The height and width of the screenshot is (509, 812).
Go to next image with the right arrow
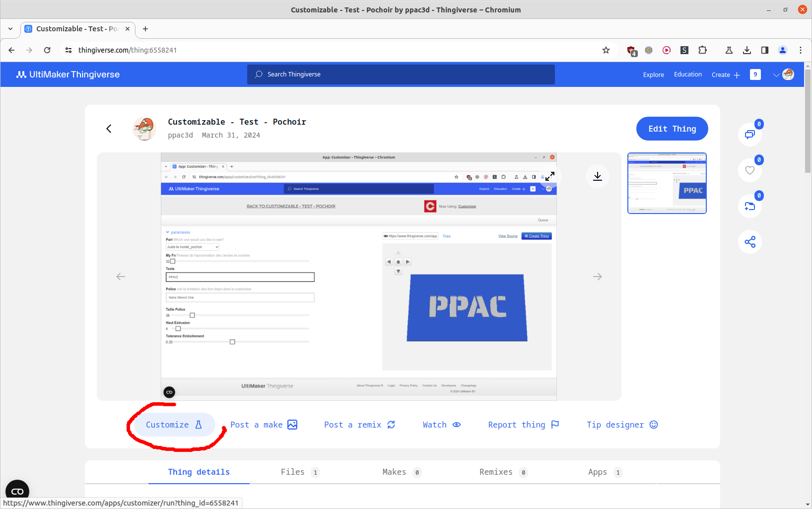pyautogui.click(x=598, y=277)
